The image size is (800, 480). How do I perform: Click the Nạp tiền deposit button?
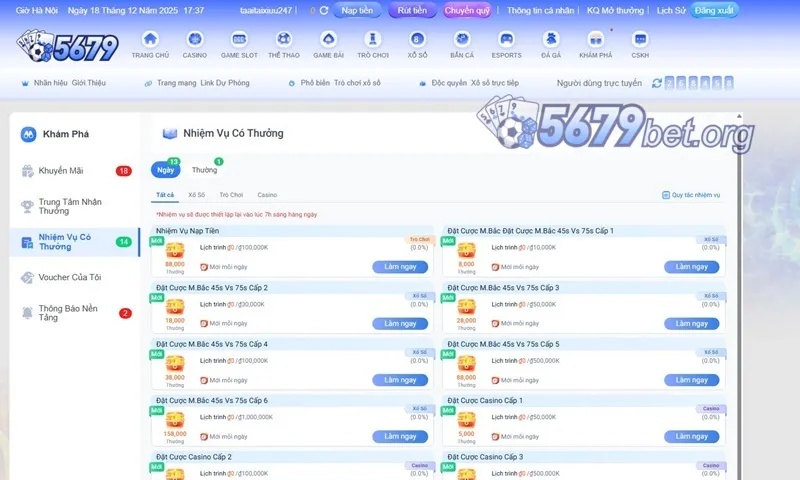click(357, 10)
